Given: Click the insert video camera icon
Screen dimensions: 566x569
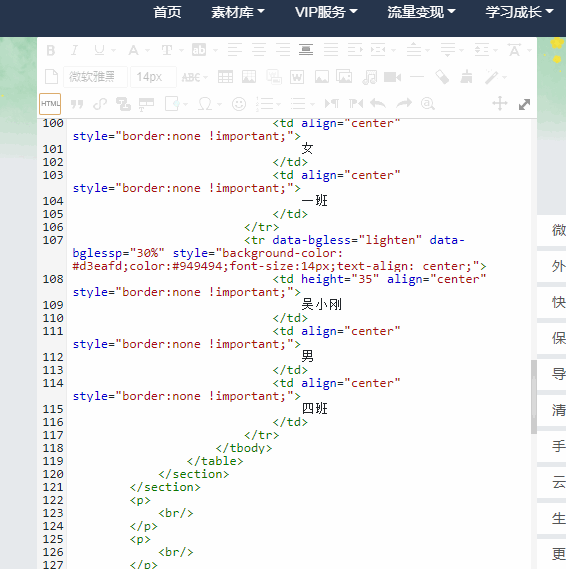Looking at the screenshot, I should pos(392,77).
